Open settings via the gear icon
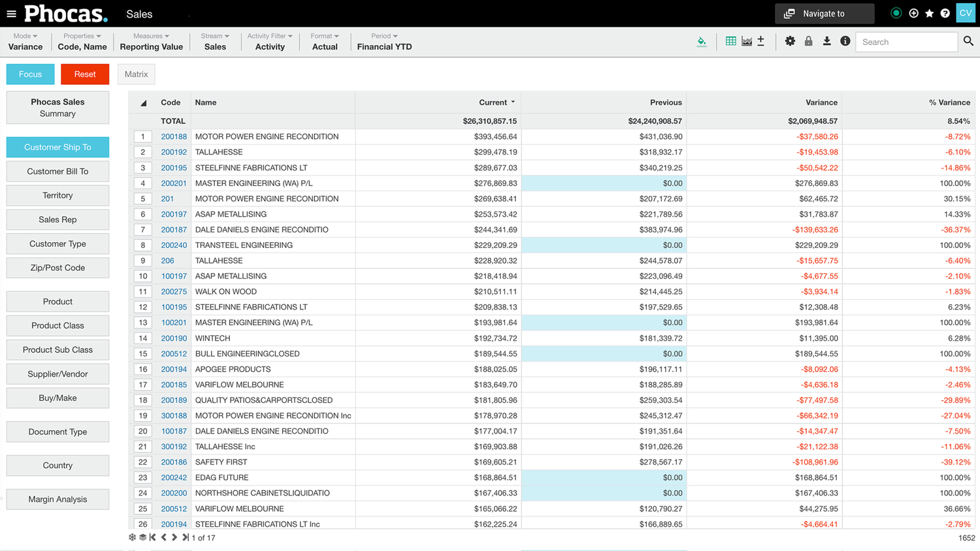Screen dimensions: 980x551 (x=790, y=40)
